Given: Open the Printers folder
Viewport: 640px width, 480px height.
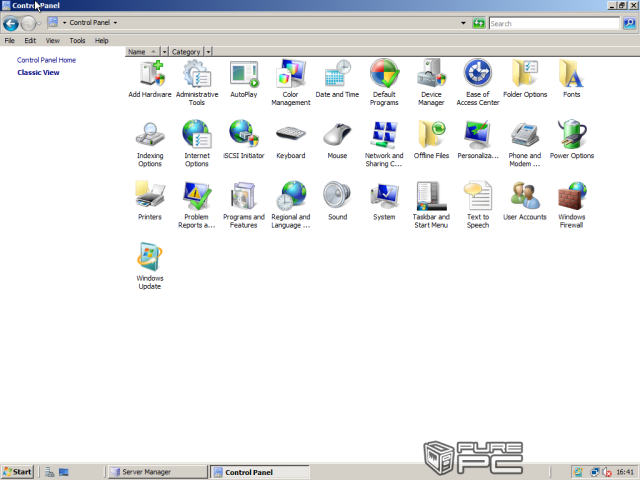Looking at the screenshot, I should tap(150, 202).
